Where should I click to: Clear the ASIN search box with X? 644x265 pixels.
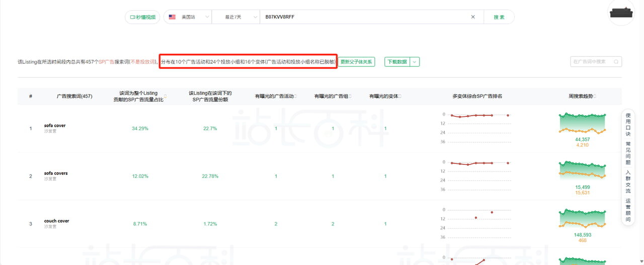point(473,17)
